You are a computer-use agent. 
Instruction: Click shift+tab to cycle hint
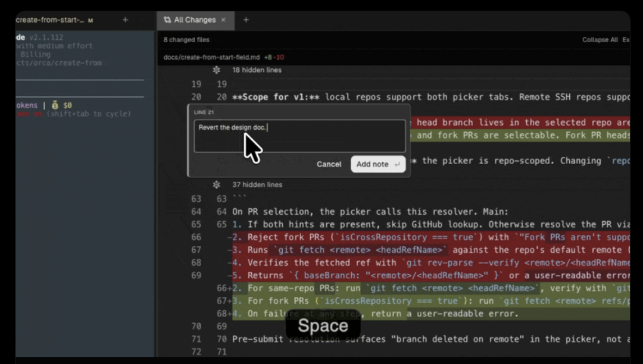pyautogui.click(x=89, y=114)
